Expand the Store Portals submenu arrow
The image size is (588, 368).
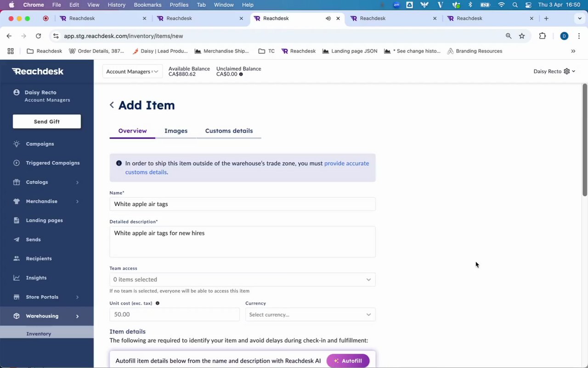pyautogui.click(x=77, y=297)
